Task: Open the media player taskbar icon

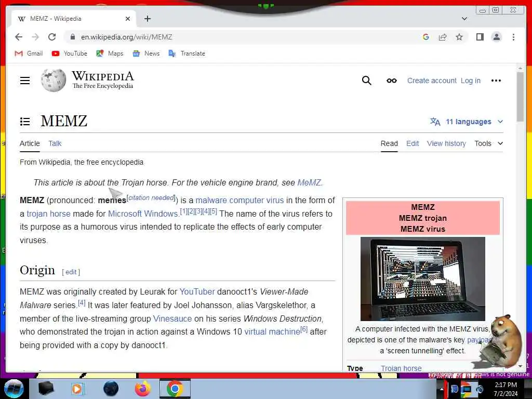Action: point(78,389)
